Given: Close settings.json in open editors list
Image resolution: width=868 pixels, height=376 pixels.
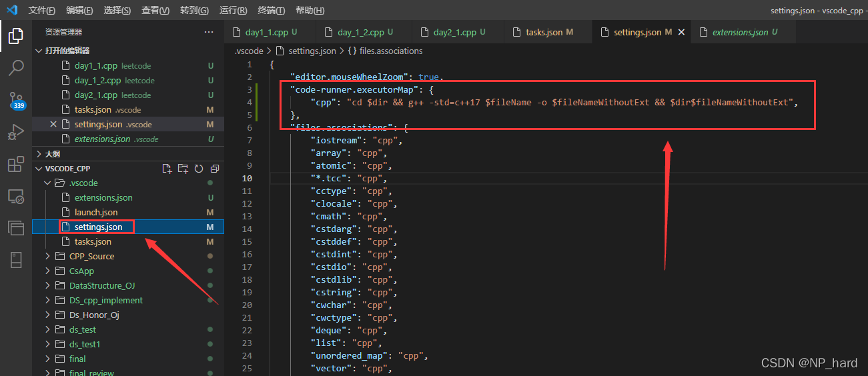Looking at the screenshot, I should click(x=53, y=124).
